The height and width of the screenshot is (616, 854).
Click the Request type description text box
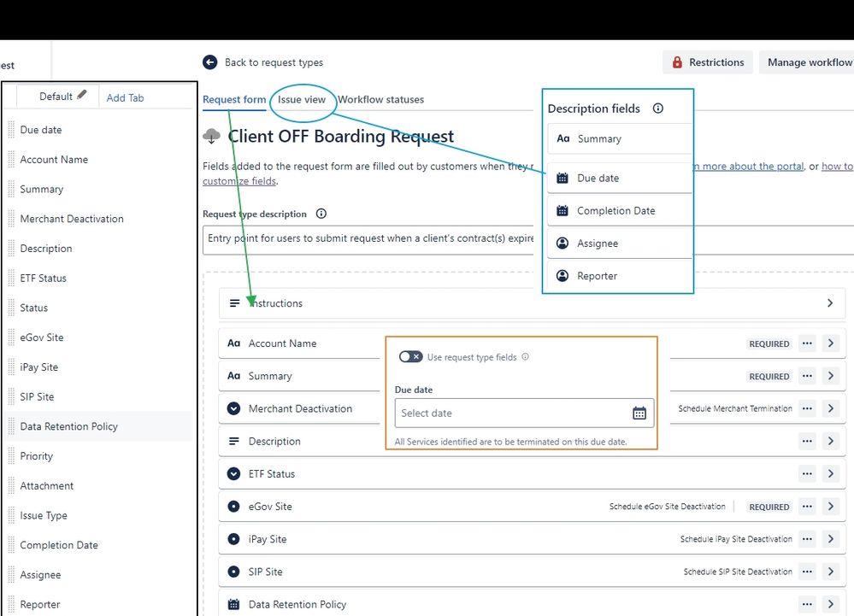point(528,241)
